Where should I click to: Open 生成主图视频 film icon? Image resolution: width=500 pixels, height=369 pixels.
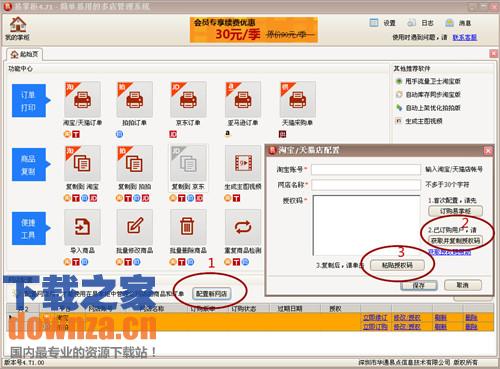[243, 163]
